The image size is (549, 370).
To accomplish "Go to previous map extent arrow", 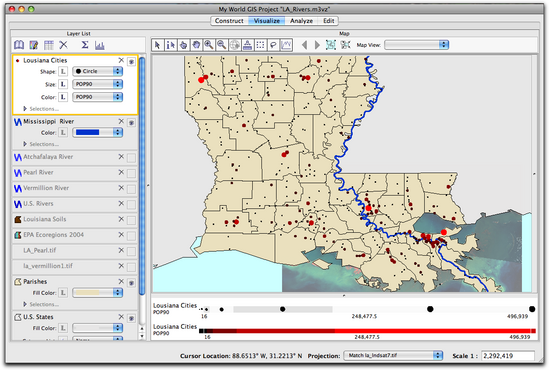I will click(x=305, y=45).
